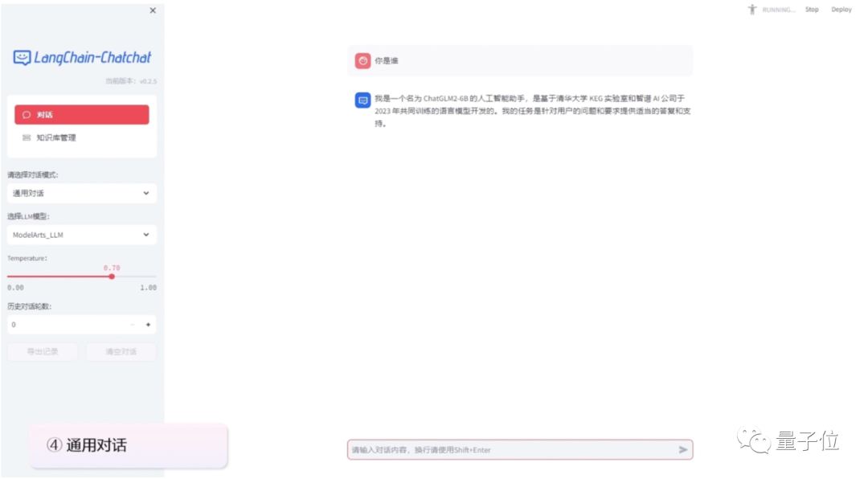Click the ModelArts running status figure icon
Viewport: 868px width, 479px height.
coord(751,9)
